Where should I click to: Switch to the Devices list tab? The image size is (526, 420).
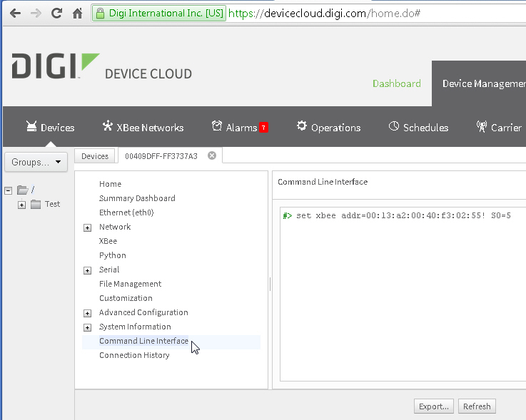pos(95,156)
